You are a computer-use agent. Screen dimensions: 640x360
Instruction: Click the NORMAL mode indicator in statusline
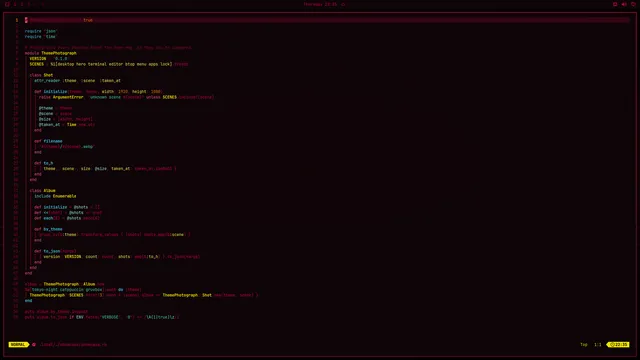[18, 344]
